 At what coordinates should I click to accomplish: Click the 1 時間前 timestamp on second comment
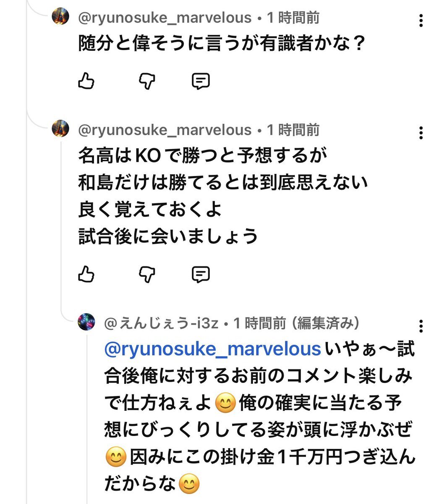pyautogui.click(x=293, y=130)
